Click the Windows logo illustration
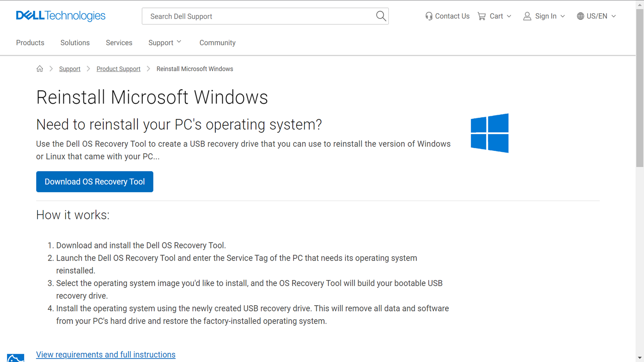Screen dimensions: 644x362 [490, 133]
